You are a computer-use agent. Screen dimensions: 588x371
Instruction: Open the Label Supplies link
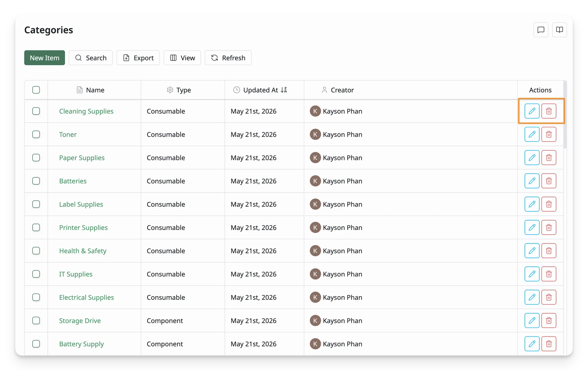[x=81, y=204]
